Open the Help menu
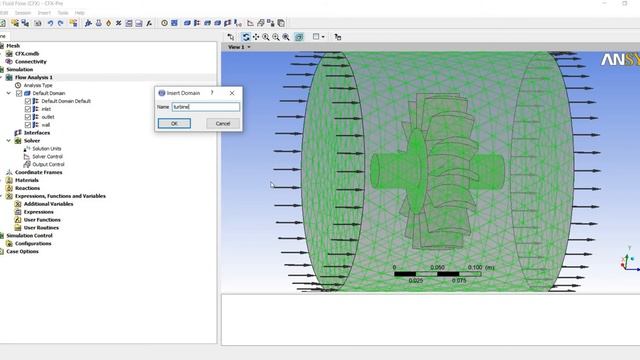The height and width of the screenshot is (360, 640). click(79, 13)
